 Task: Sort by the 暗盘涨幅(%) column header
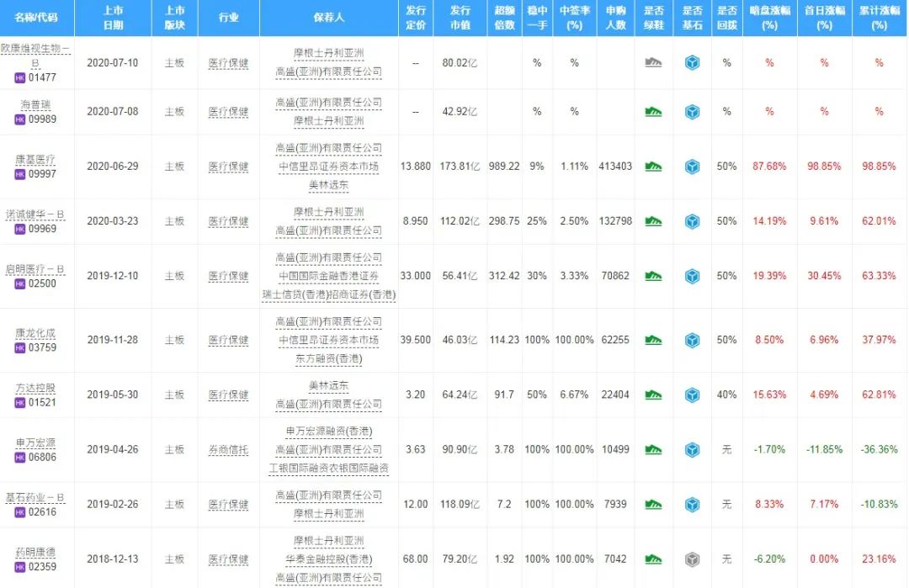click(769, 18)
